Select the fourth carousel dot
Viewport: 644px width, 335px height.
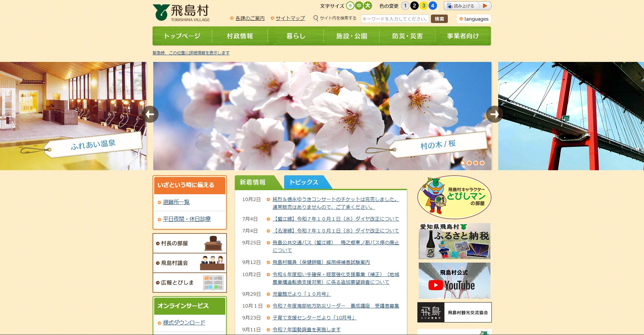(482, 163)
